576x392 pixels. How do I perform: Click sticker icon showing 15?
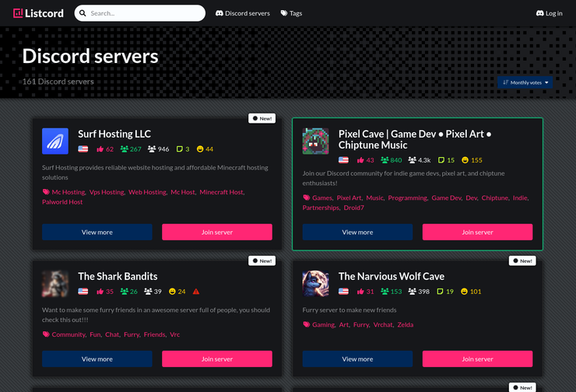[x=441, y=160]
